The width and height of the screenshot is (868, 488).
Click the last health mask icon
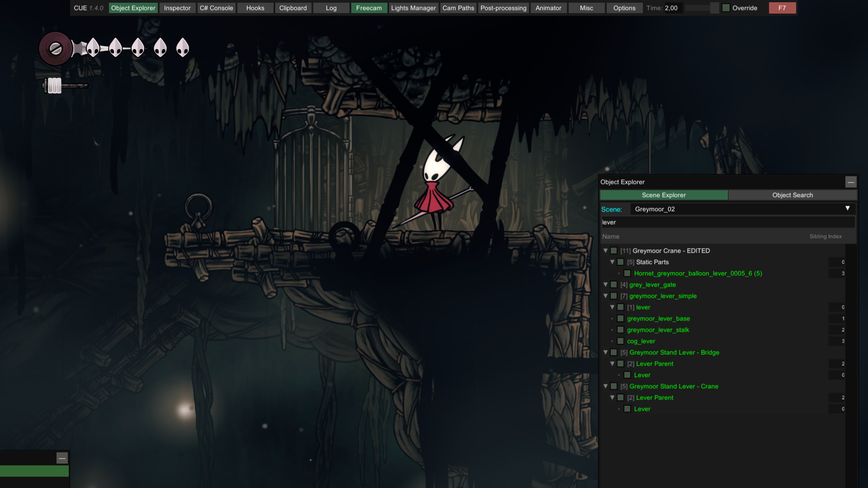[x=182, y=47]
